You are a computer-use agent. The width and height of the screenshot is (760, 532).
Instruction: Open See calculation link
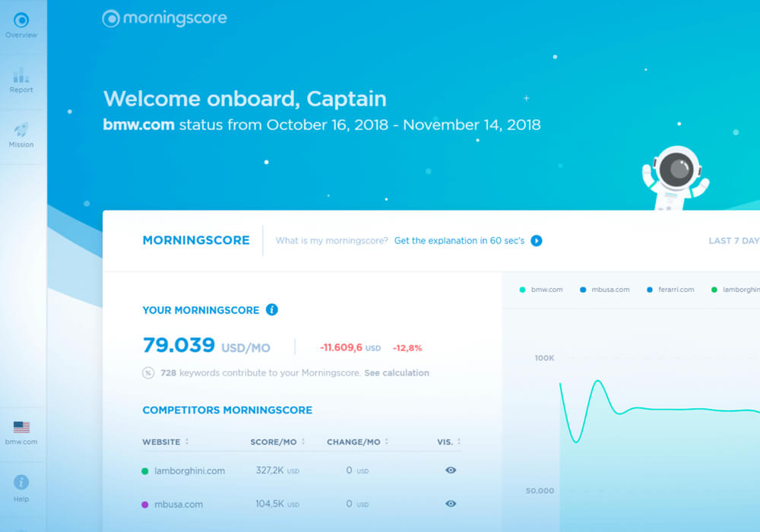[x=397, y=372]
